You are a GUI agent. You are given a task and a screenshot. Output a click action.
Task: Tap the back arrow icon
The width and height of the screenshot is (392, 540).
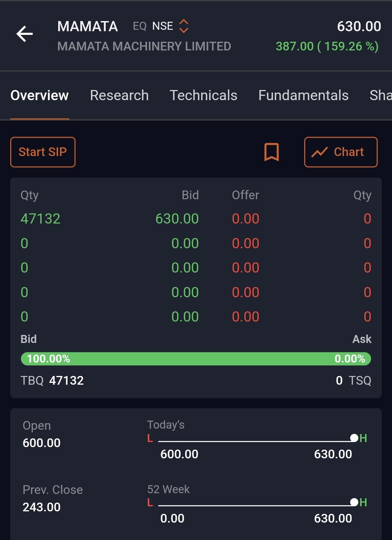pos(25,34)
